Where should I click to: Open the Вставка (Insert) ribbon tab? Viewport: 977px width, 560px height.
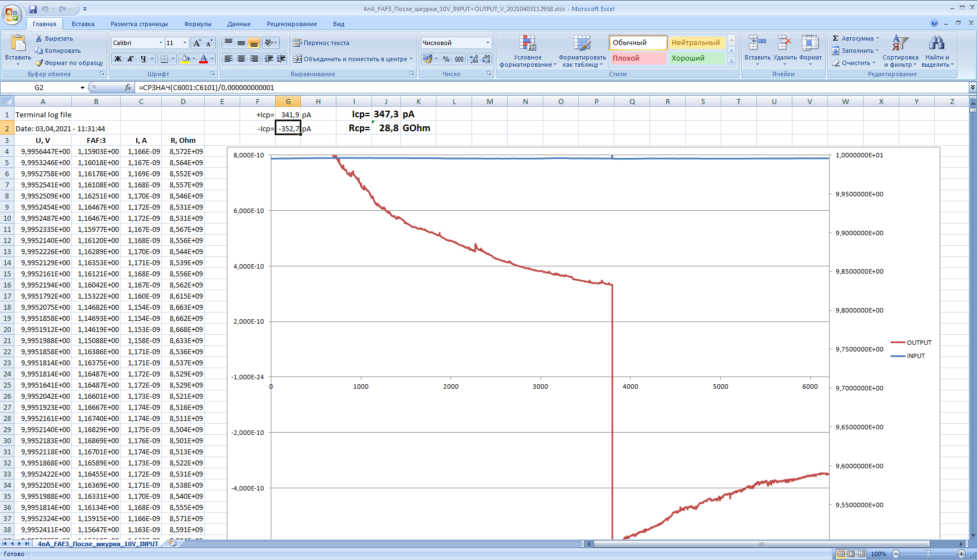tap(83, 24)
